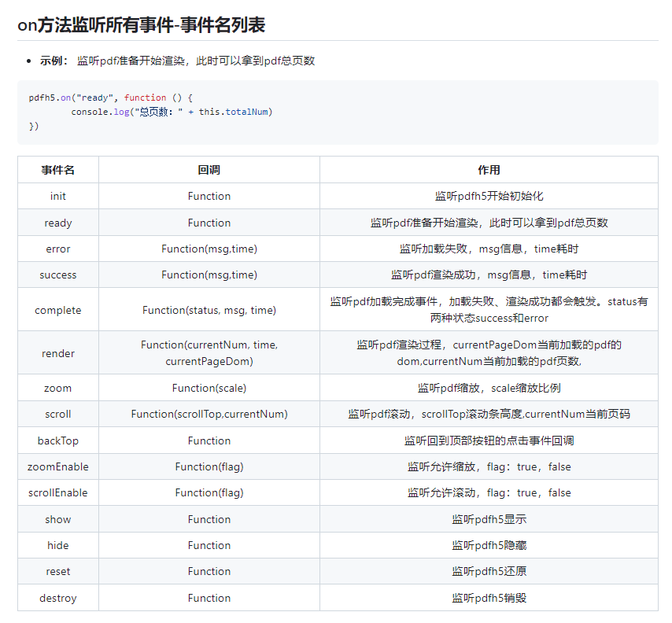Click Function(flag) in the zoomEnable row

click(209, 466)
